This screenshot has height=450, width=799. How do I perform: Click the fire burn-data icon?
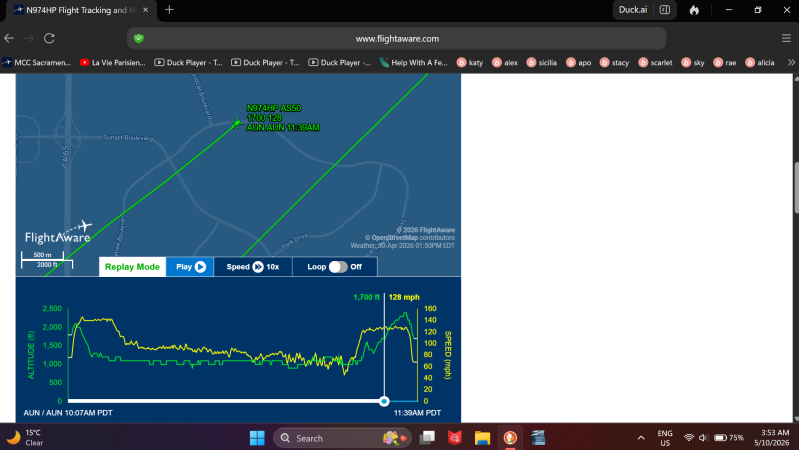[x=694, y=10]
